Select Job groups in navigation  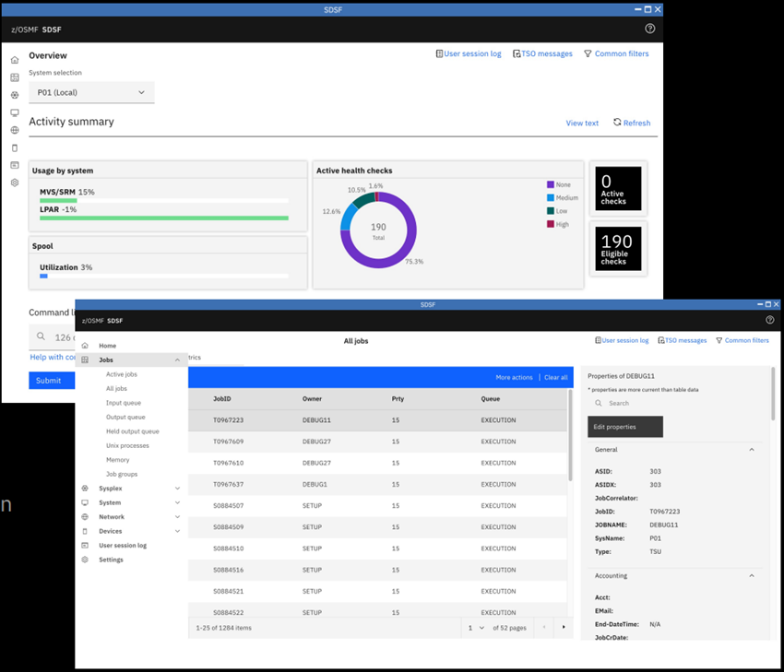[x=122, y=474]
